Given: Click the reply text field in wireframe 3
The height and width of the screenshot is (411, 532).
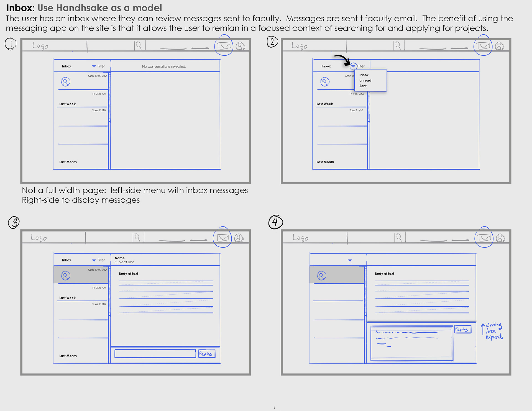Looking at the screenshot, I should tap(155, 354).
